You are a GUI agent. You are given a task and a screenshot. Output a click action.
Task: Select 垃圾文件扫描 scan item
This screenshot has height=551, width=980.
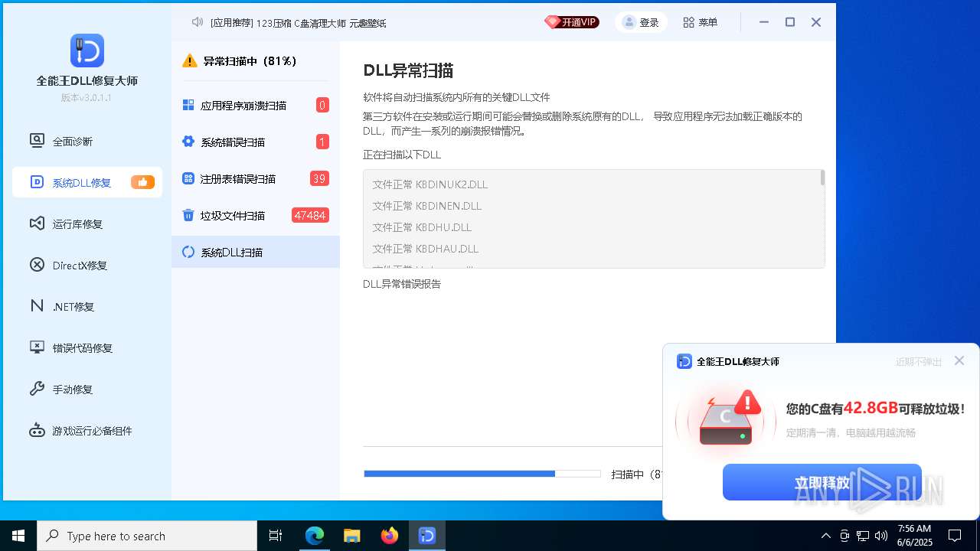(256, 215)
